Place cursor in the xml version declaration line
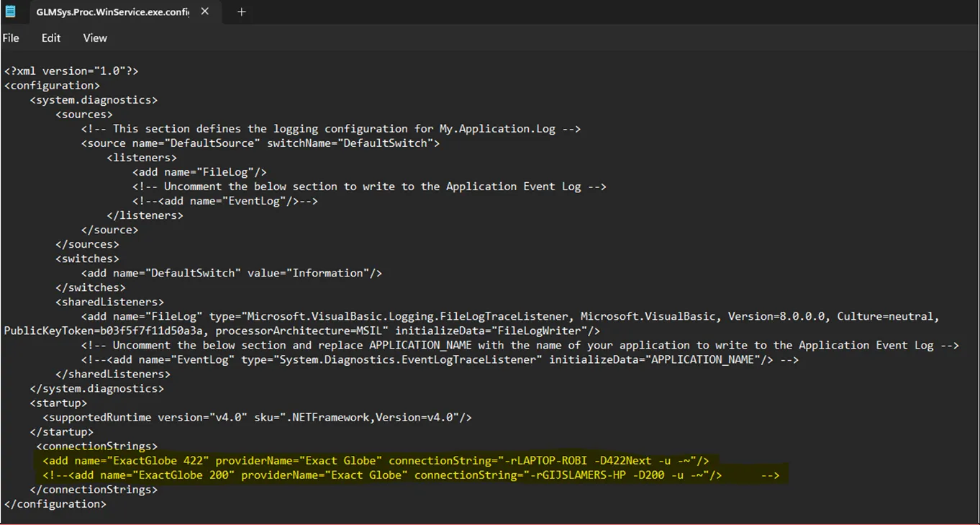Screen dimensions: 980x525 (71, 71)
